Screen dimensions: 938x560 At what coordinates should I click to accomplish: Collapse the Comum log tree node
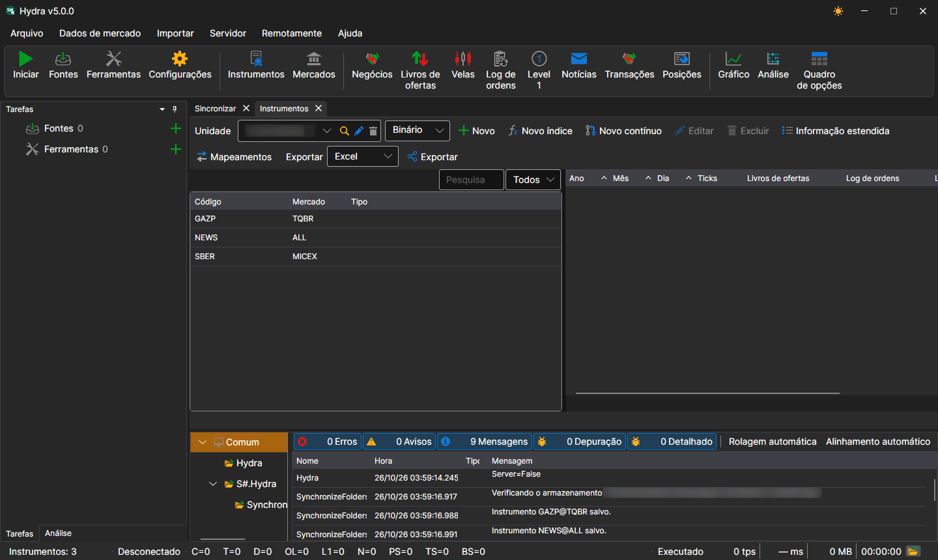click(x=203, y=442)
